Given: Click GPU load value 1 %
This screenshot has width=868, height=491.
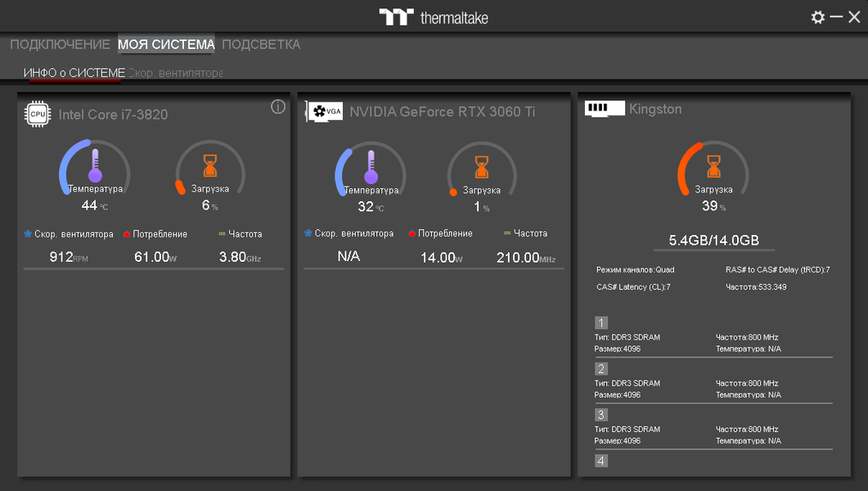Looking at the screenshot, I should [481, 207].
